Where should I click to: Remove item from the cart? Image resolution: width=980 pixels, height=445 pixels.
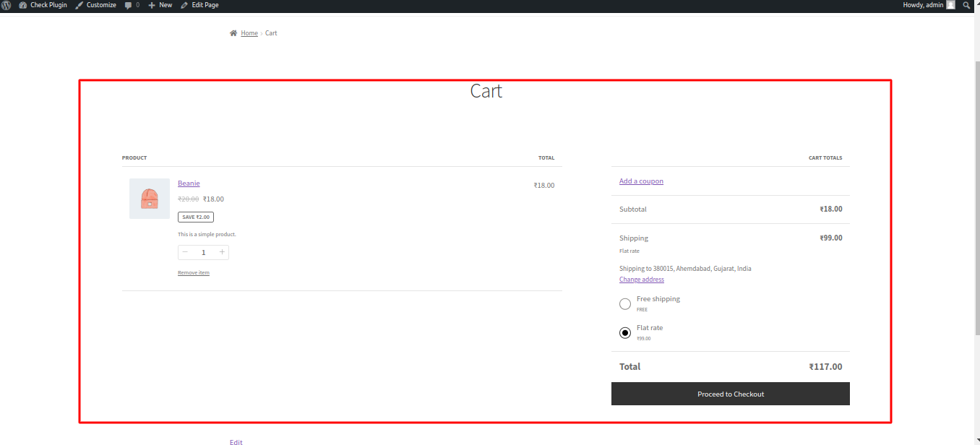click(x=194, y=273)
